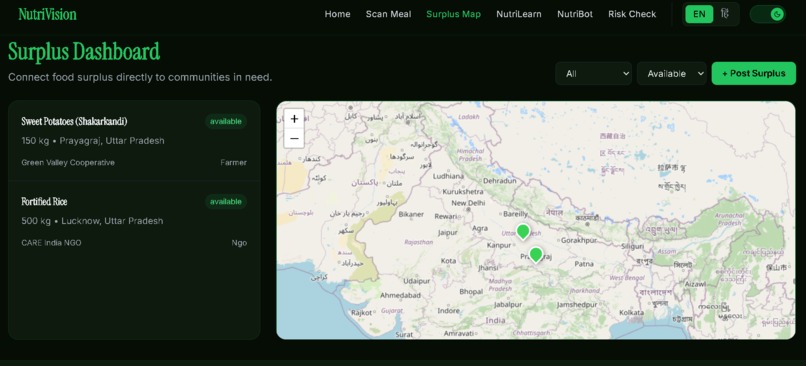Navigate to NutriLearn
This screenshot has height=366, width=806.
(x=519, y=14)
